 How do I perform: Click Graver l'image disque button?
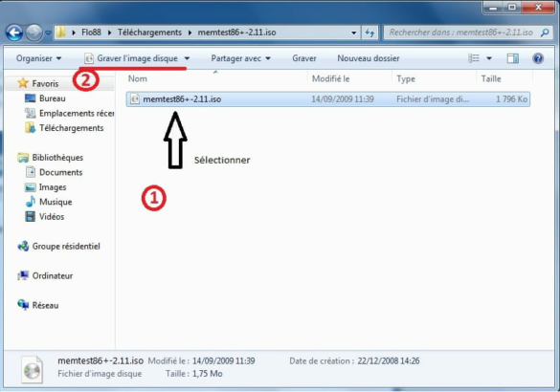pyautogui.click(x=131, y=58)
